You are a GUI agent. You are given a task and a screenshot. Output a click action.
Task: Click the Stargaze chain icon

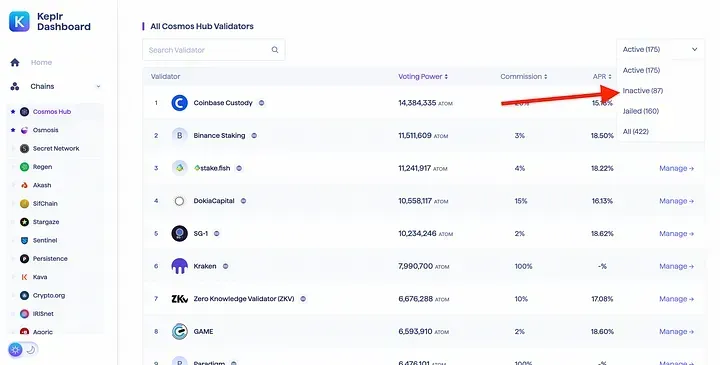(24, 222)
